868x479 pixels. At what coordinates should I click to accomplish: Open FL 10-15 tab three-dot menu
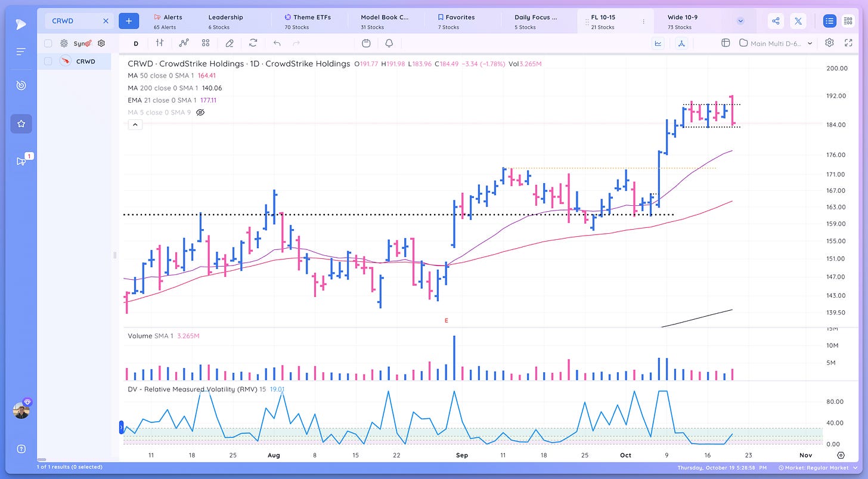(643, 21)
